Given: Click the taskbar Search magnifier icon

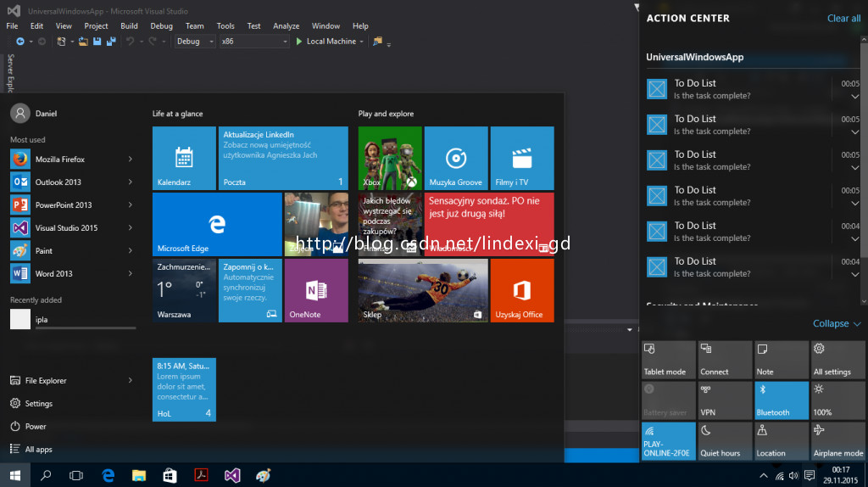Looking at the screenshot, I should point(46,475).
